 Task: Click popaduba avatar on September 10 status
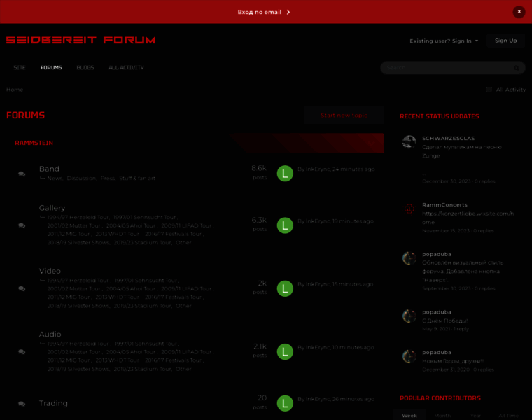pyautogui.click(x=409, y=258)
